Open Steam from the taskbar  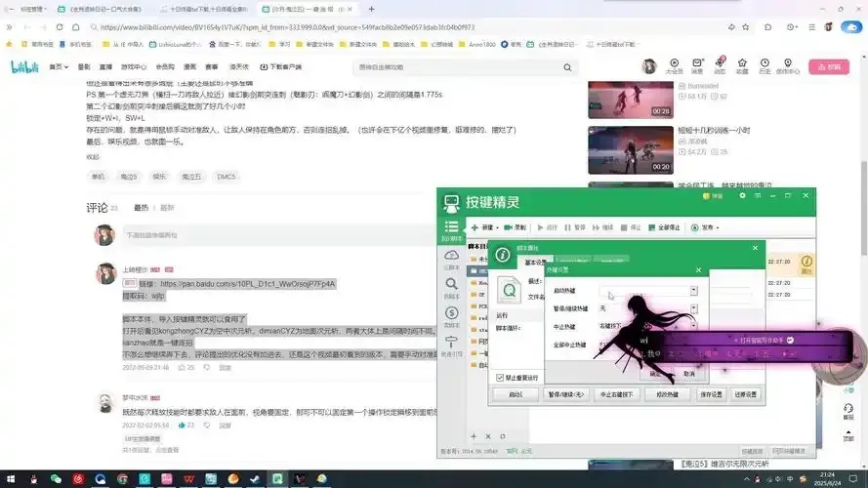(255, 478)
